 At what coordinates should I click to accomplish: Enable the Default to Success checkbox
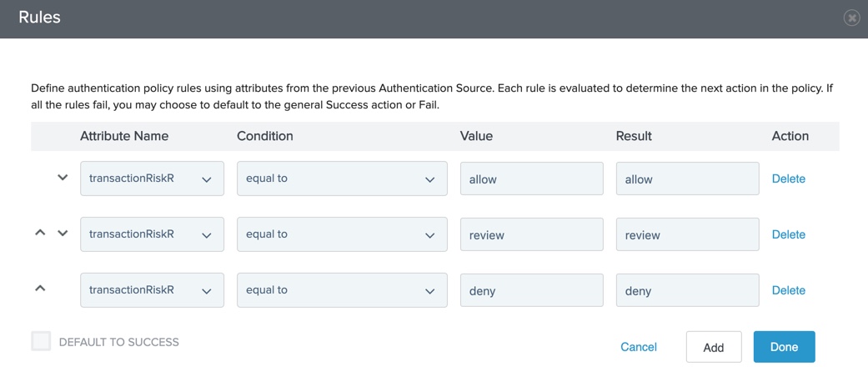pyautogui.click(x=41, y=341)
